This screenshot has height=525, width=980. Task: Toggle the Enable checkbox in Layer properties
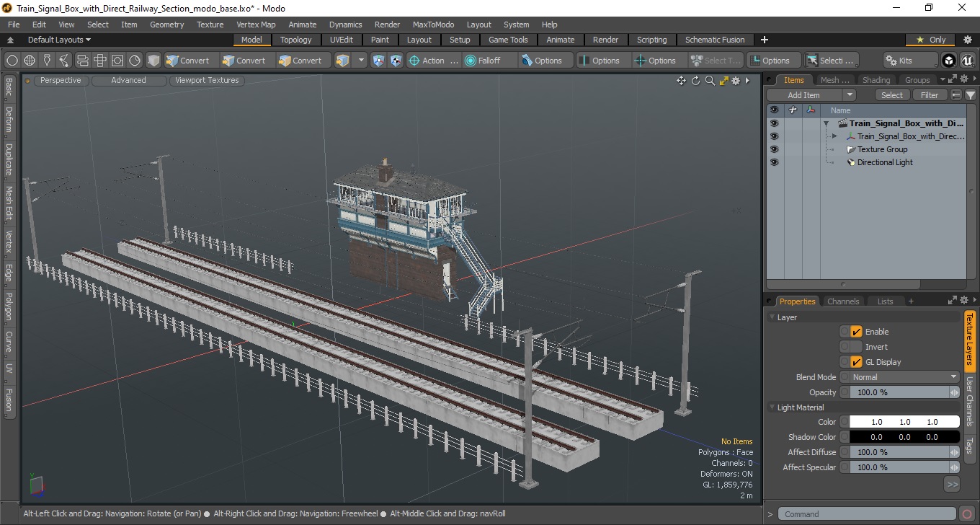pos(856,332)
